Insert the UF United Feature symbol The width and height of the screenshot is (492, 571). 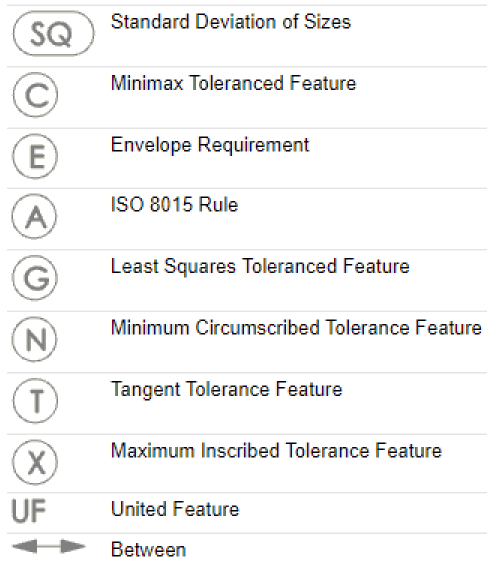tap(29, 511)
